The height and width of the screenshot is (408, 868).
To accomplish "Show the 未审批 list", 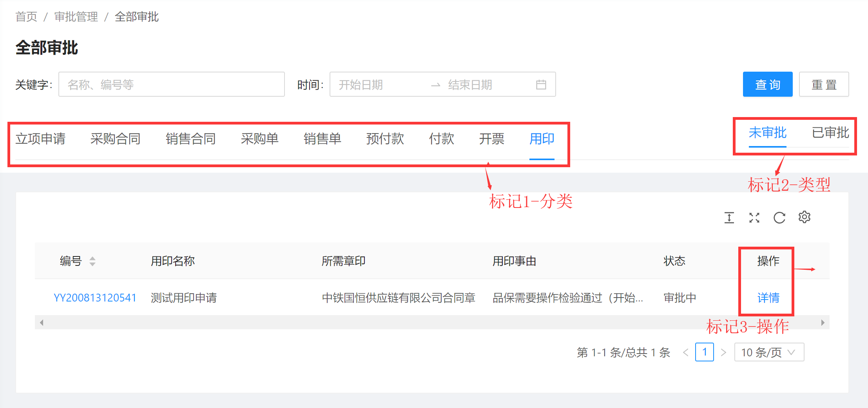I will click(767, 133).
